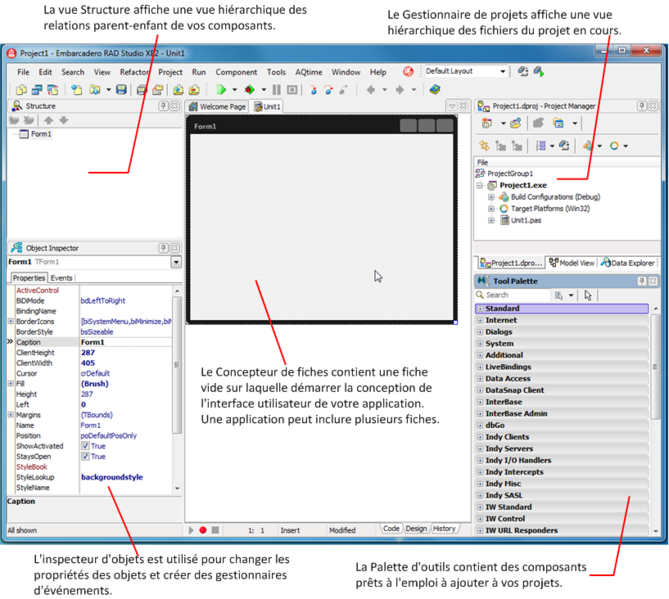Click Move Down arrow in Structure panel
This screenshot has height=599, width=669.
pyautogui.click(x=64, y=120)
